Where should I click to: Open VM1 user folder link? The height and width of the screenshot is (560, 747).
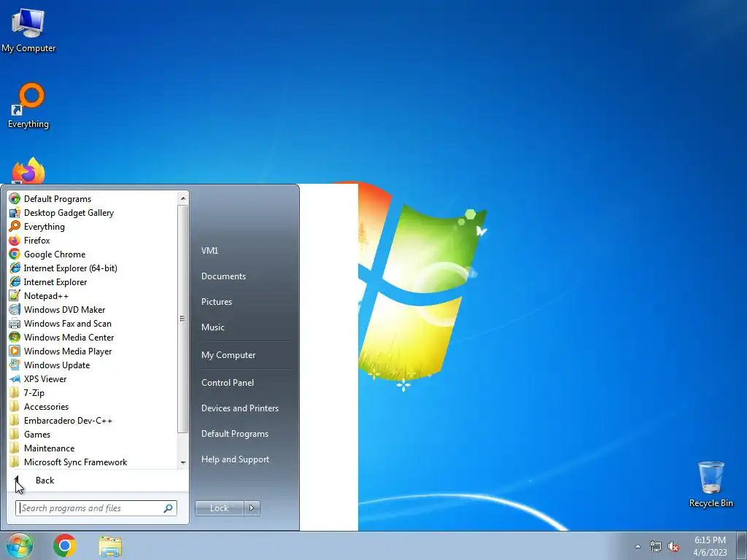(x=209, y=251)
